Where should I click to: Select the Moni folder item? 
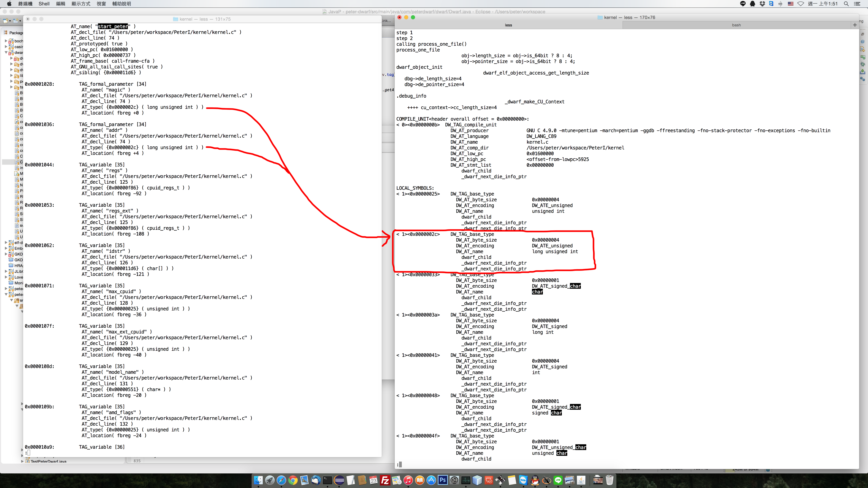[16, 283]
